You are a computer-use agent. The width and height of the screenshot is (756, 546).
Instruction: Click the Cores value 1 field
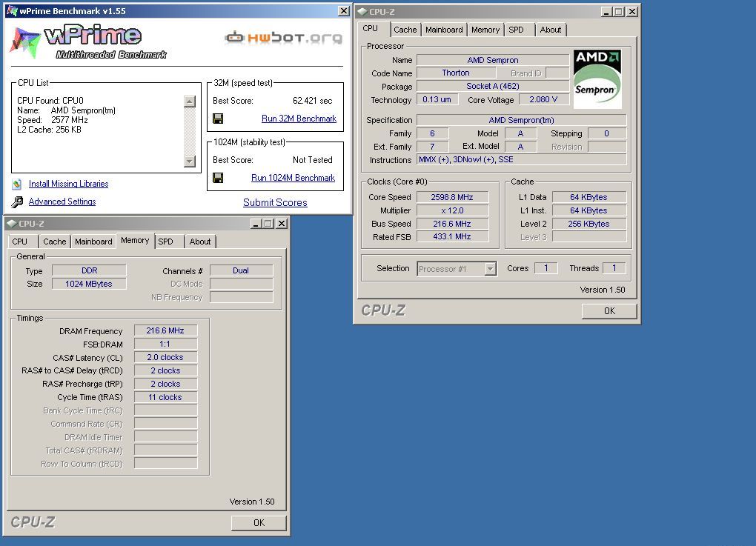tap(546, 268)
